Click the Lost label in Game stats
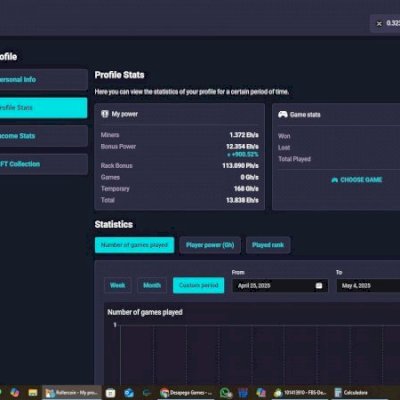 click(284, 147)
